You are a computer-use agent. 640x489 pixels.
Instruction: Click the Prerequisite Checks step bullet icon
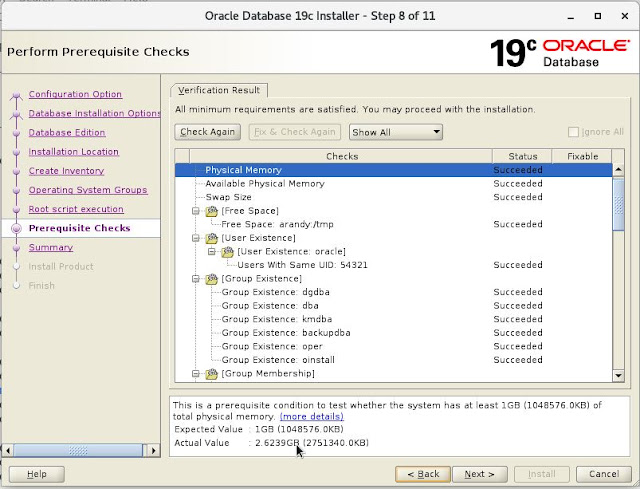(16, 229)
